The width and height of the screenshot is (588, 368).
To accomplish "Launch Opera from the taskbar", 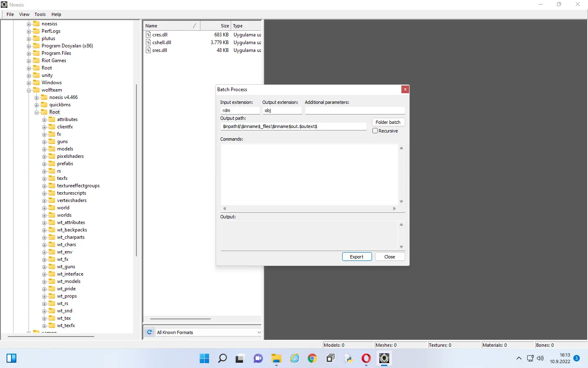I will (366, 359).
